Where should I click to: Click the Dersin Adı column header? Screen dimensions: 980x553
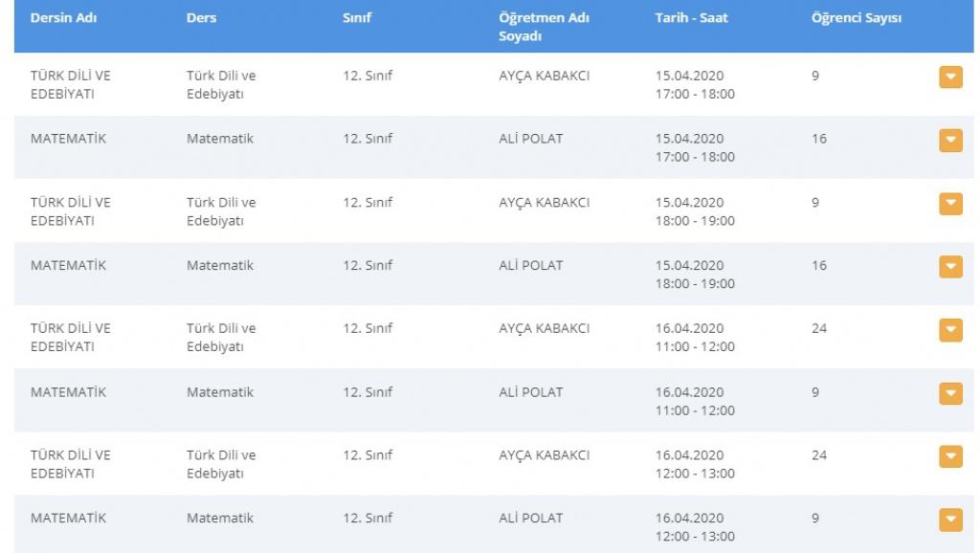point(64,18)
